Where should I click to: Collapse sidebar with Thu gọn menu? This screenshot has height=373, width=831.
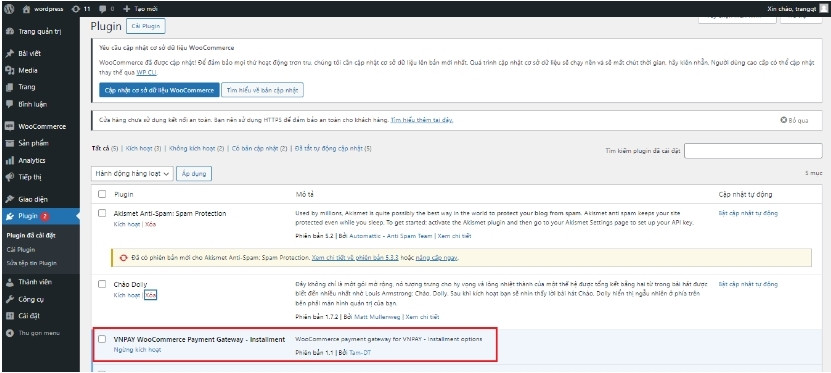click(x=33, y=333)
